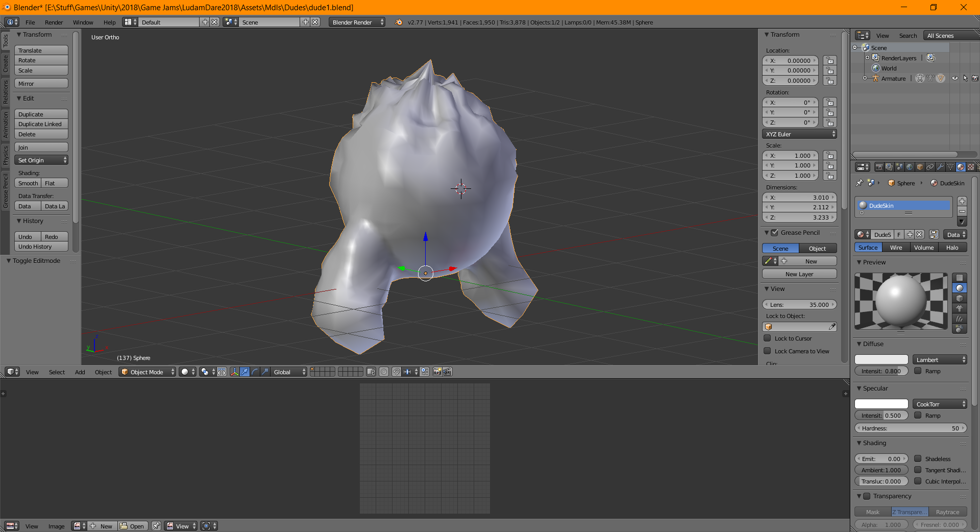The height and width of the screenshot is (532, 980).
Task: Toggle material node tree icon
Action: point(934,234)
